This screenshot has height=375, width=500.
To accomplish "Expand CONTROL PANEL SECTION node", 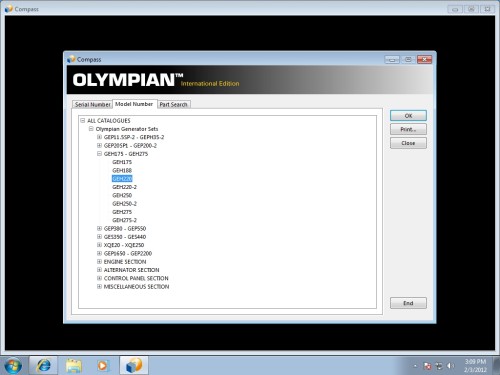I will click(99, 278).
